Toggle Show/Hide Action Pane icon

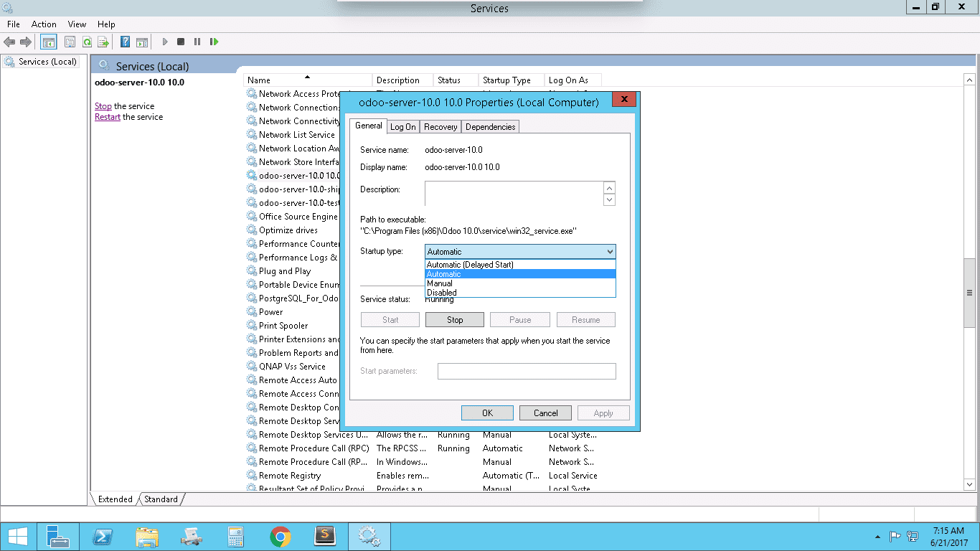(x=142, y=42)
